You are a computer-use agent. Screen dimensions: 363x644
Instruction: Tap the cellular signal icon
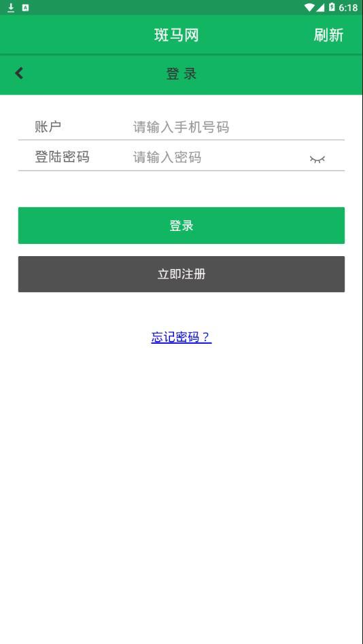coord(320,7)
